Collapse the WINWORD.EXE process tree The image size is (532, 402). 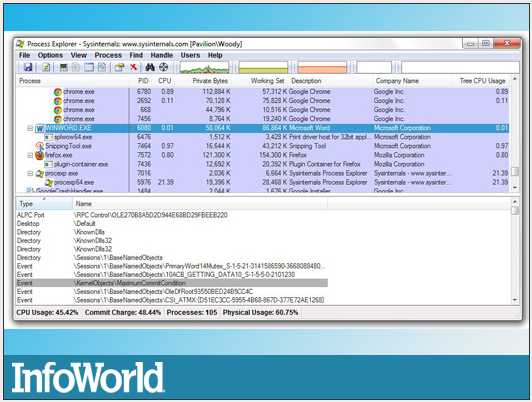pos(30,128)
